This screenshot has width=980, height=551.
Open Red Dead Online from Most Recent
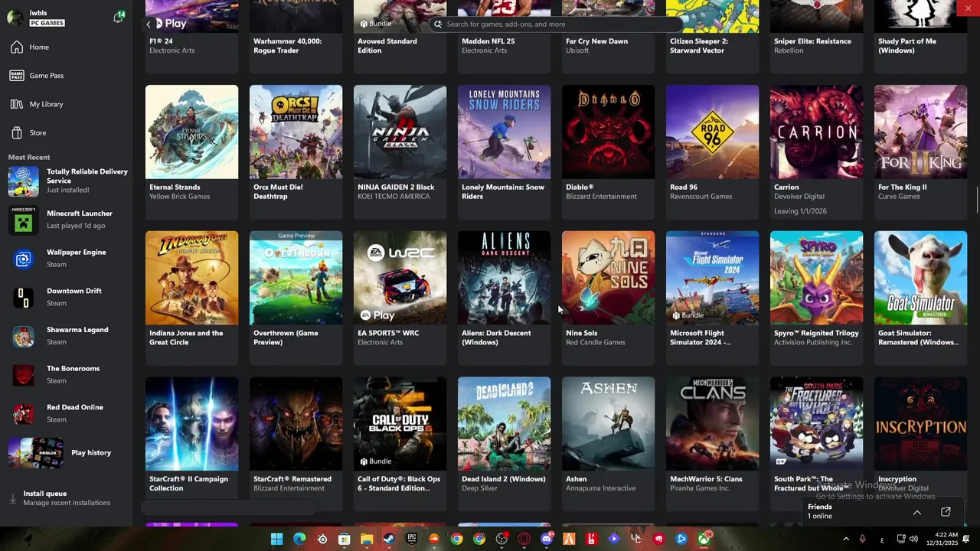[x=67, y=413]
